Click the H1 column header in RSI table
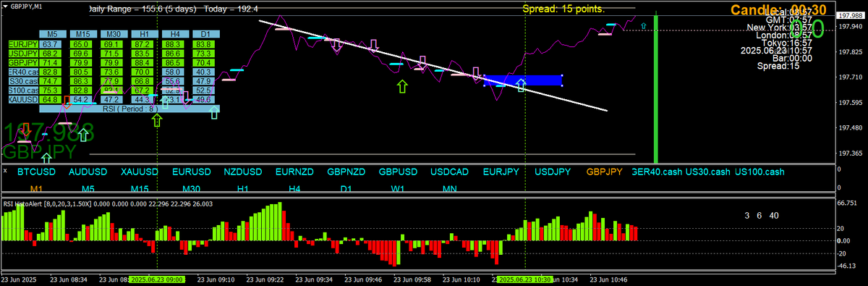 [144, 34]
